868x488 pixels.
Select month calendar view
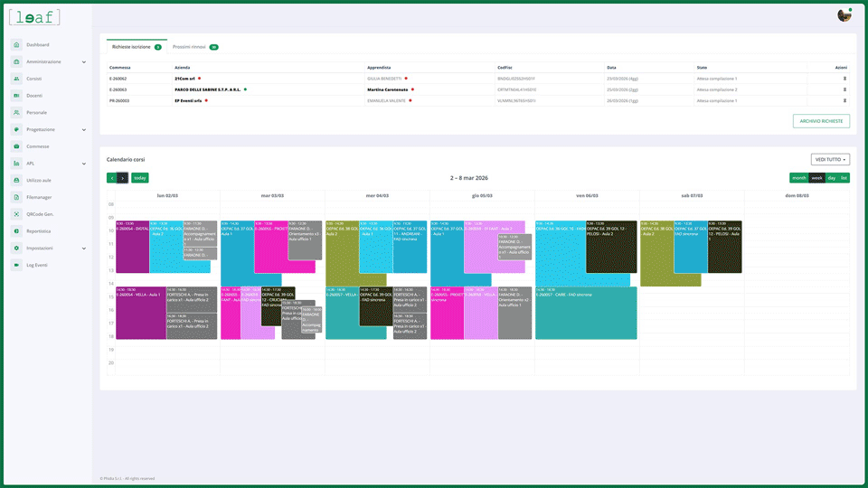[798, 178]
